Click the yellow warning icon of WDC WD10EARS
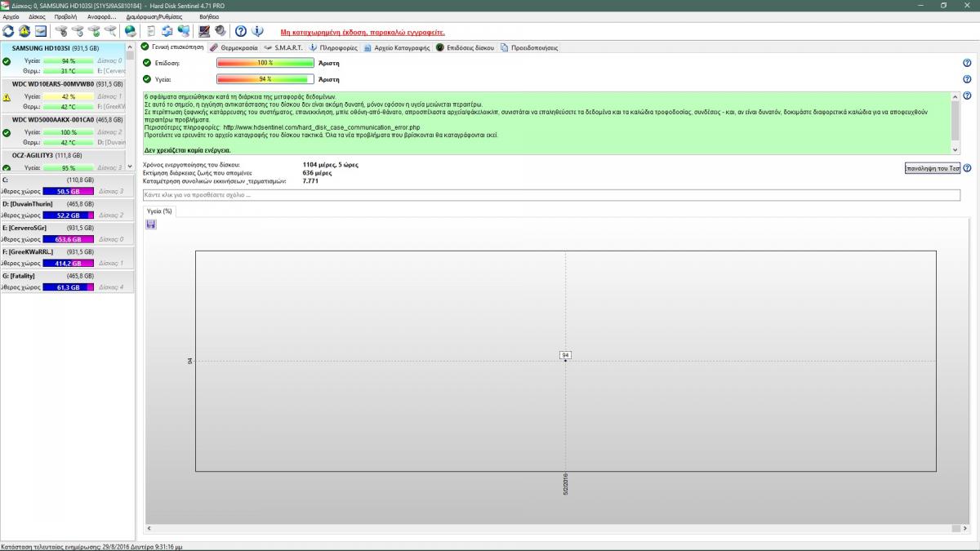 pos(7,96)
